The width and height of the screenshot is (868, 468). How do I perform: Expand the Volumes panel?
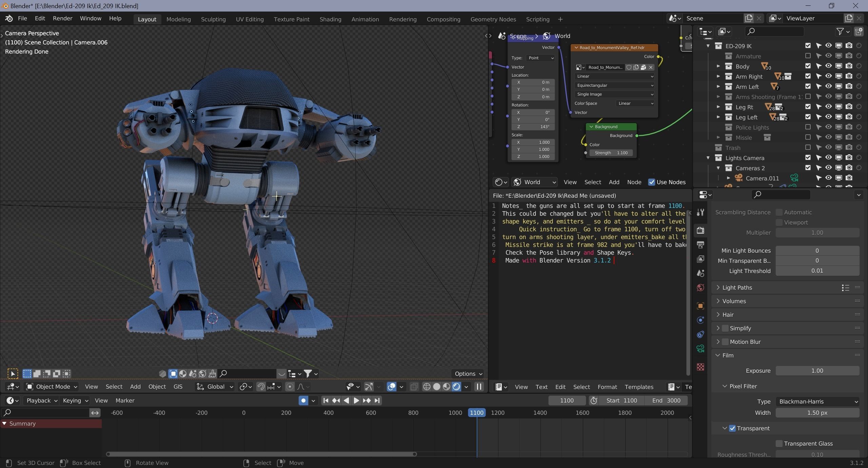[718, 301]
